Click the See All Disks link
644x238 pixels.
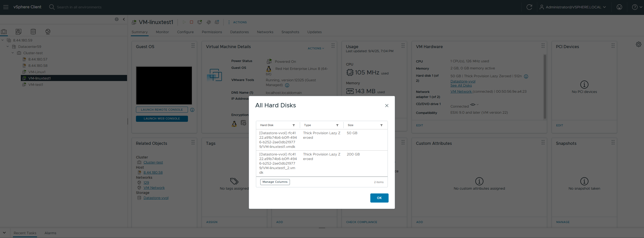[461, 85]
